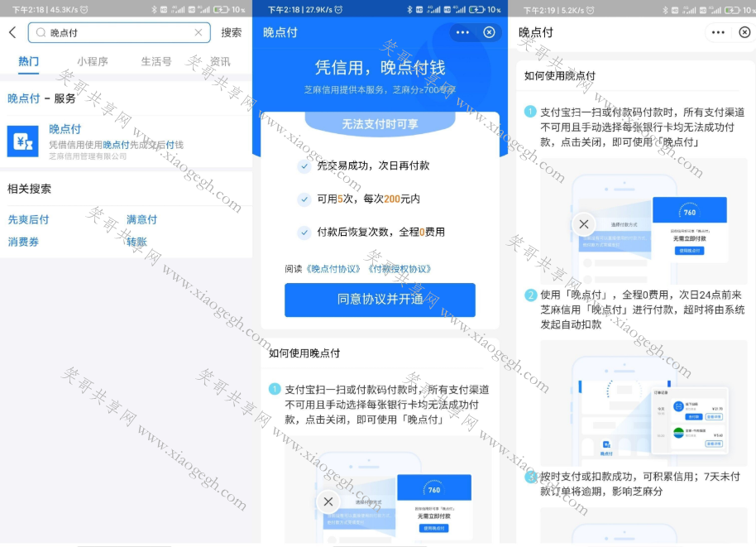Viewport: 756px width, 547px height.
Task: Tap 同意协议并开通 button
Action: click(x=380, y=300)
